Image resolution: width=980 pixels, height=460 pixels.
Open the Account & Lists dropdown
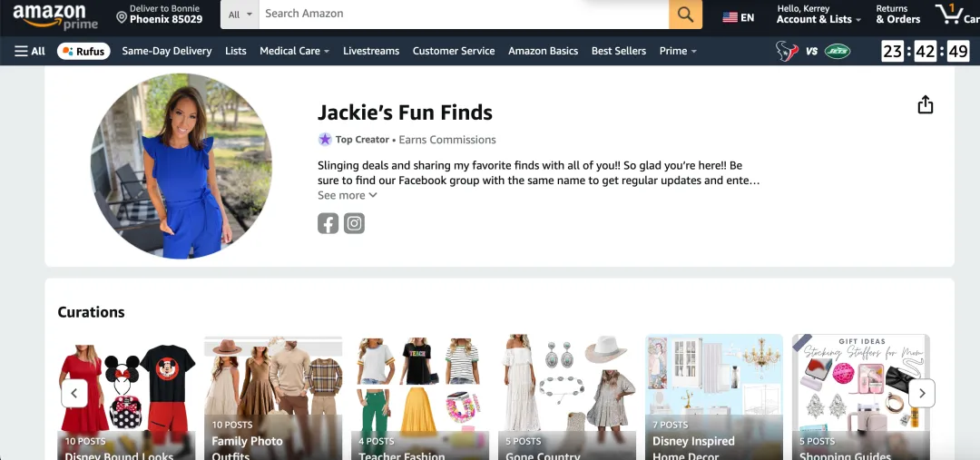[818, 15]
